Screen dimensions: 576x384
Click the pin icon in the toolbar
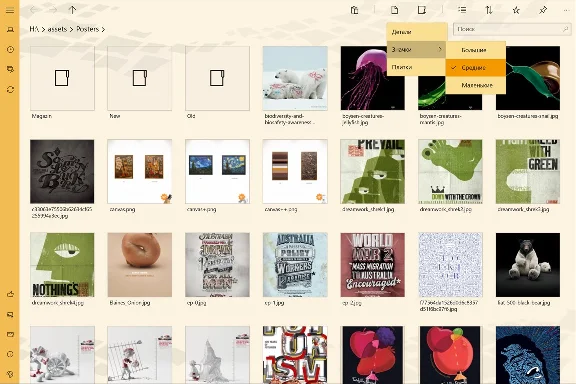click(x=543, y=10)
